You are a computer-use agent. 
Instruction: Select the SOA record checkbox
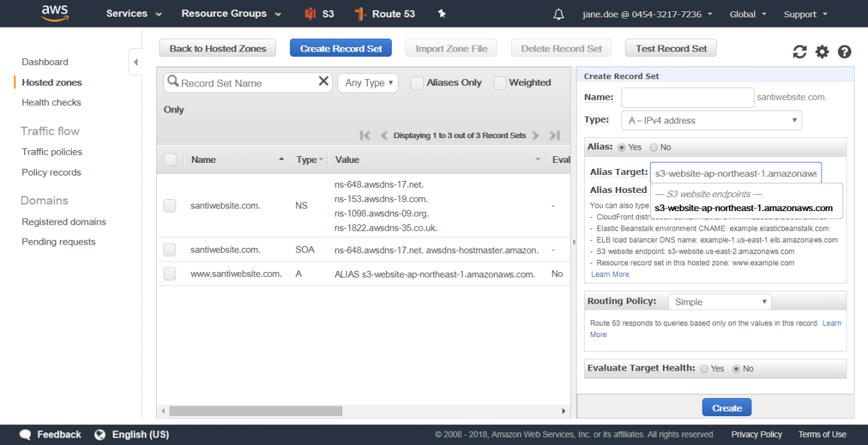(170, 250)
